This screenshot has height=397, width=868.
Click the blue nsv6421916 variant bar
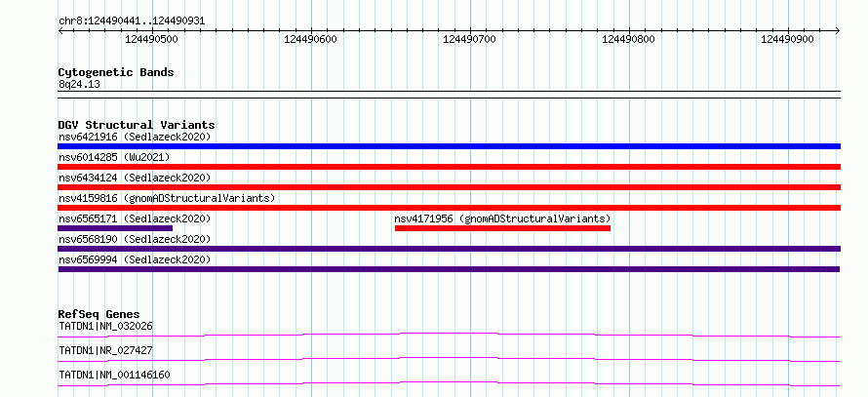click(449, 146)
